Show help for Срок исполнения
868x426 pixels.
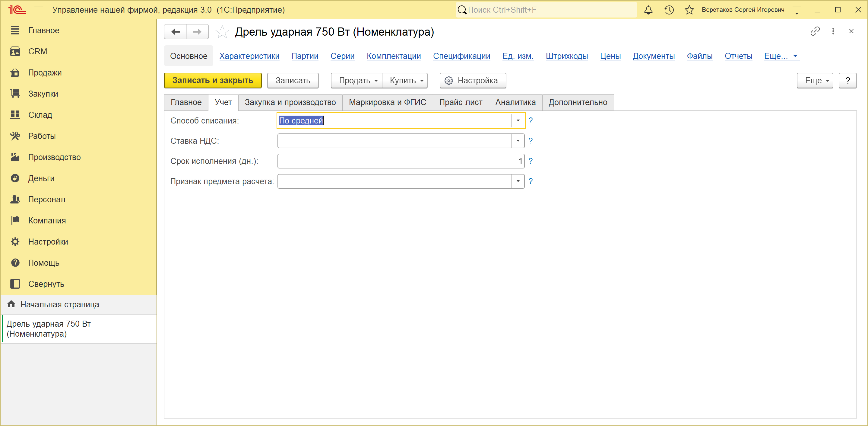pos(531,161)
